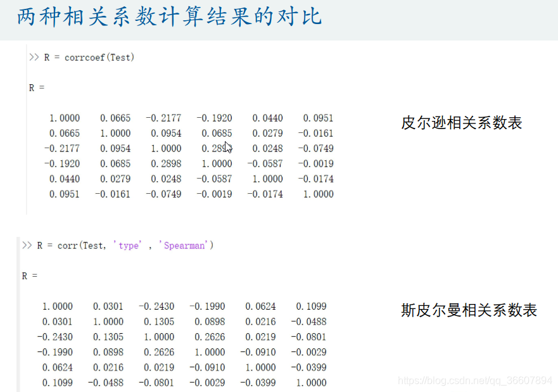
Task: Select -0.0161 in Pearson row starting with 0.0665
Action: click(x=315, y=133)
